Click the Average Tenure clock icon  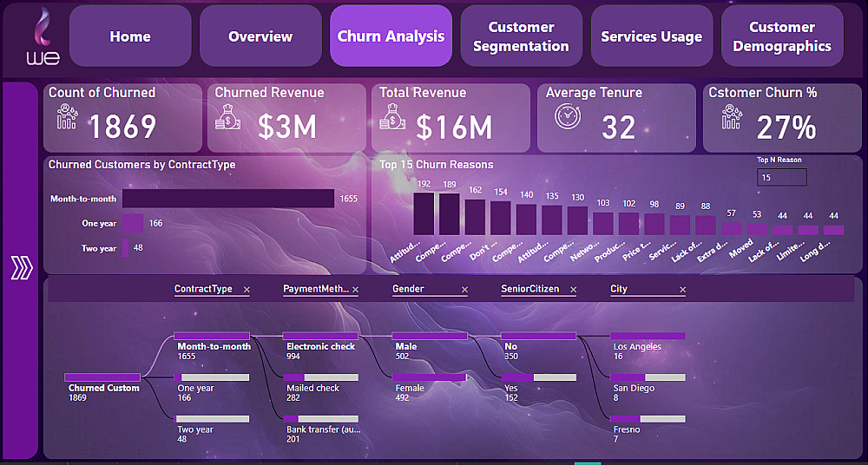point(568,117)
